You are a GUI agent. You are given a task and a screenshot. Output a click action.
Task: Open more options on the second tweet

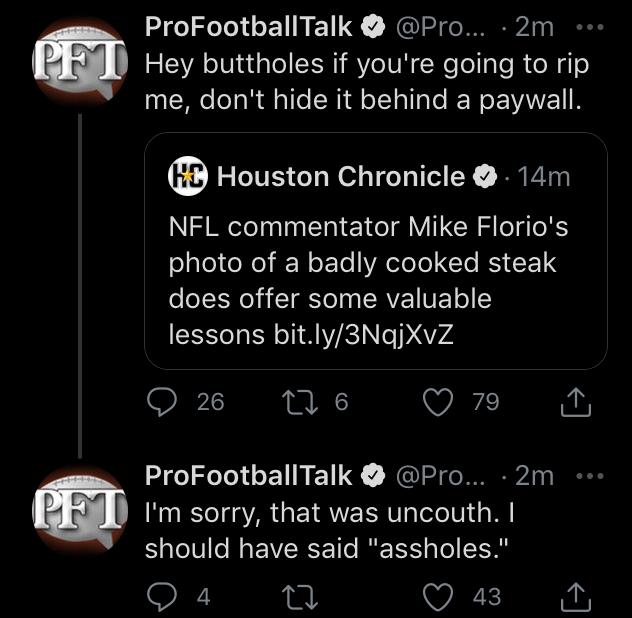pyautogui.click(x=590, y=476)
